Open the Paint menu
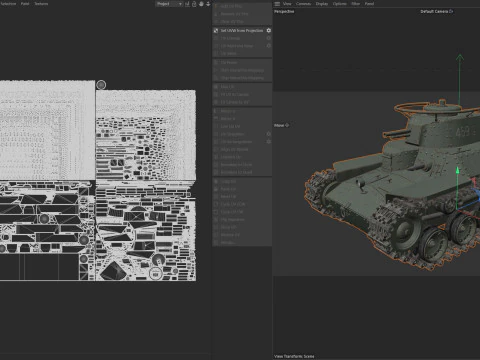Image resolution: width=480 pixels, height=360 pixels. point(25,4)
